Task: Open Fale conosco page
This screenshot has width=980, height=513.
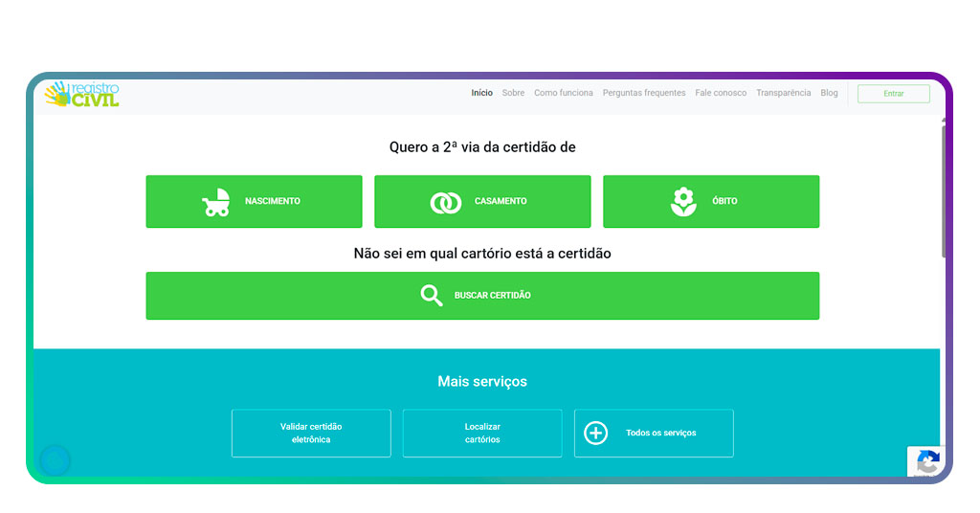Action: pyautogui.click(x=721, y=93)
